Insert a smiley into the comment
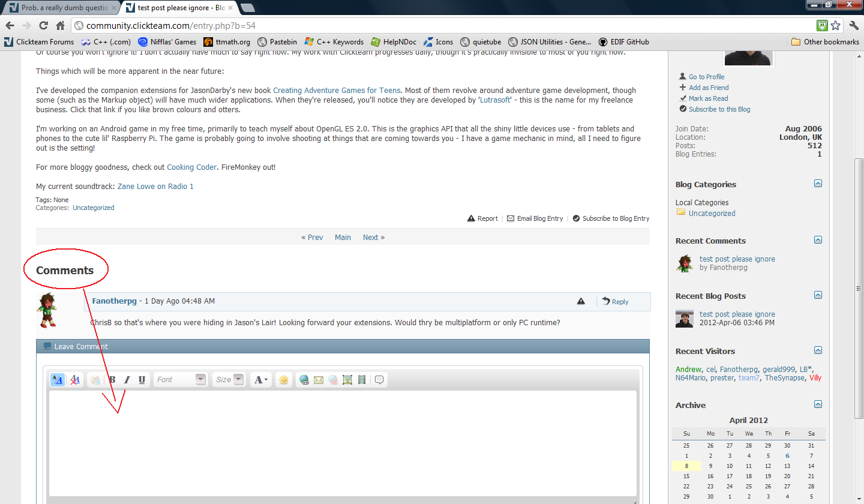Viewport: 864px width, 504px height. [x=284, y=380]
